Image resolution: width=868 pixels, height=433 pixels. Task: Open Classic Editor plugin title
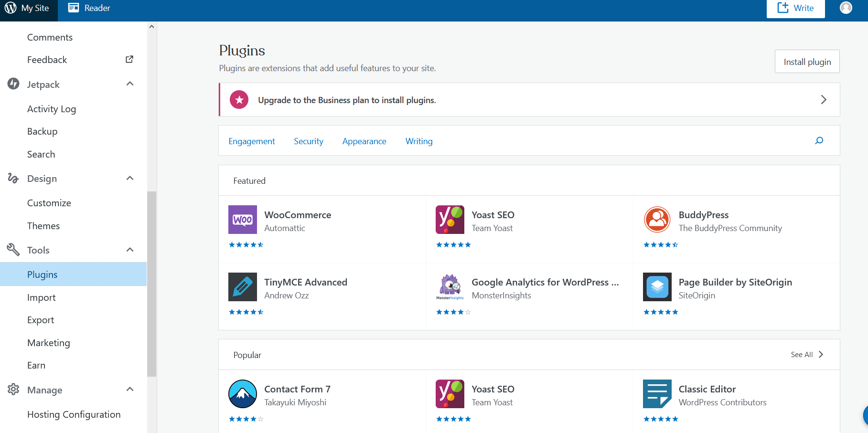[707, 389]
